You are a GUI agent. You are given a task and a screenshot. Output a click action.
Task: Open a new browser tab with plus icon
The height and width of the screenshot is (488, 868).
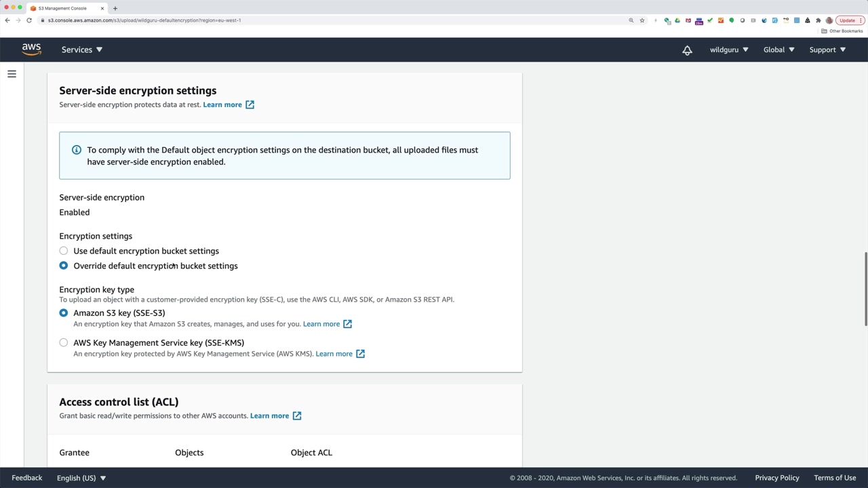tap(115, 8)
